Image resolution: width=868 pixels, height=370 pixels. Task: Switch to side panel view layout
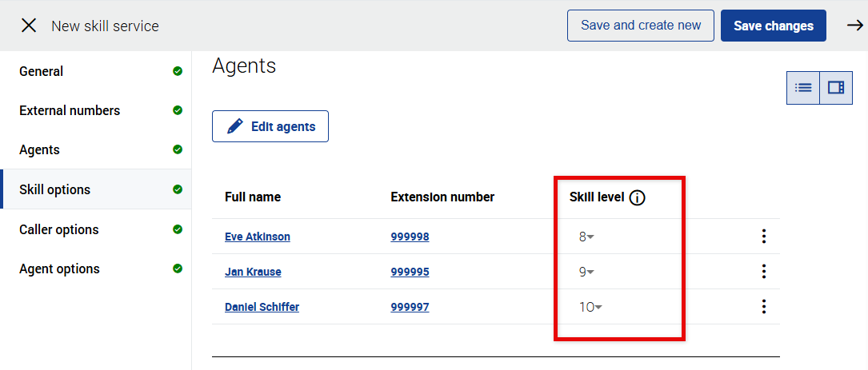click(836, 88)
